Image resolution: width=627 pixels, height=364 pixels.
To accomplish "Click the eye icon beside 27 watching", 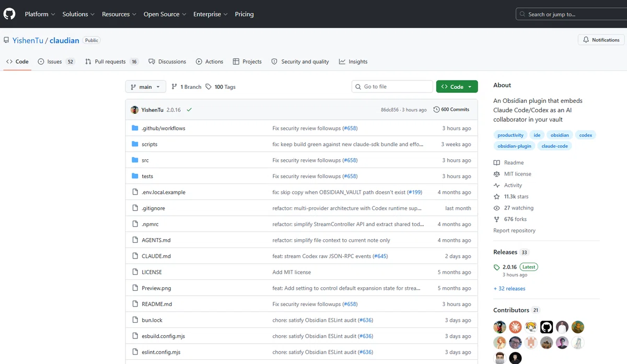I will 497,208.
